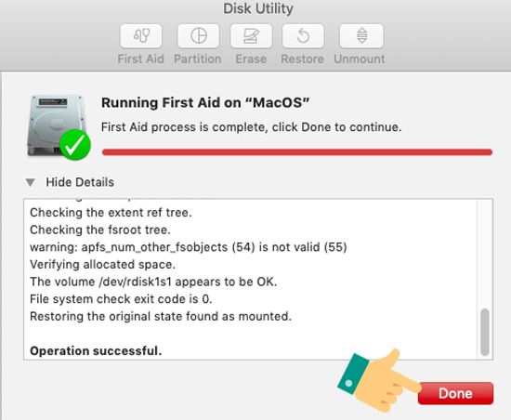Select the Partition pie chart icon
The image size is (511, 420).
pos(198,35)
